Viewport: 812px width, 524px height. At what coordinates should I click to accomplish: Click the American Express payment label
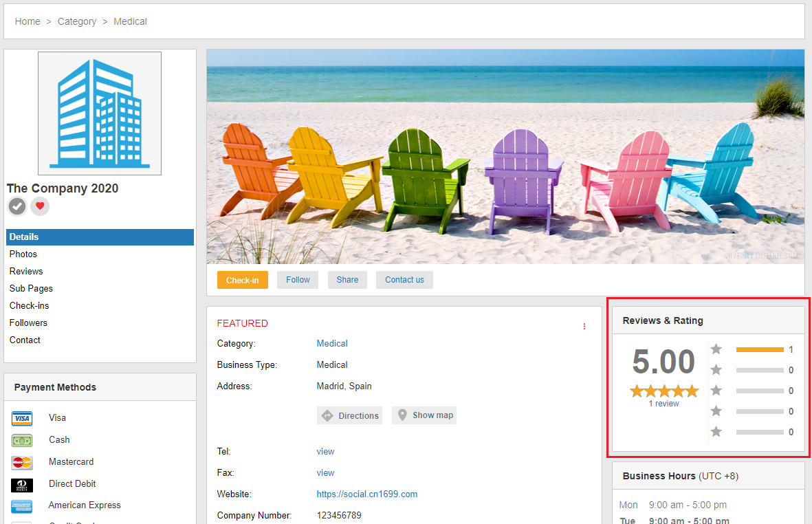(85, 505)
